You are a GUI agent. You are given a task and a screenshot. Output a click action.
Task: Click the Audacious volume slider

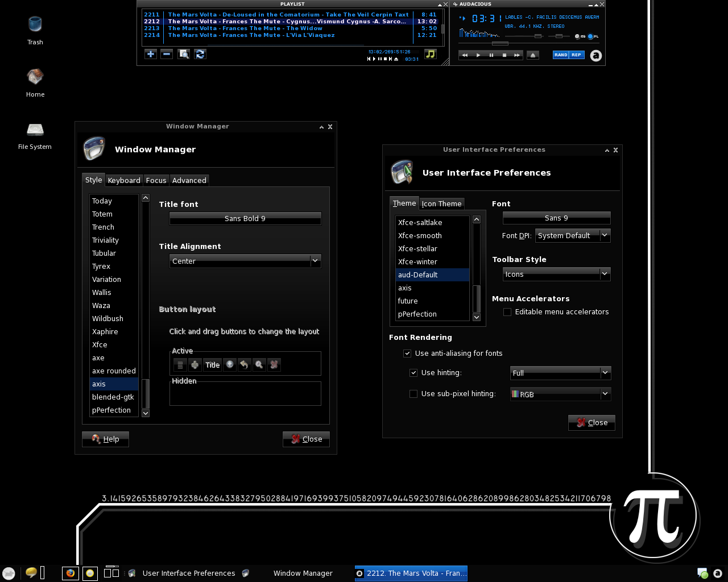(x=523, y=36)
